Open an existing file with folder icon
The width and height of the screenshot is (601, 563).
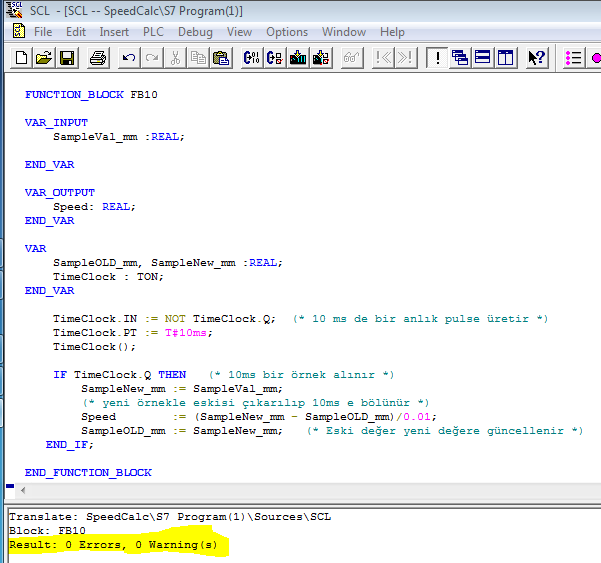[x=44, y=58]
